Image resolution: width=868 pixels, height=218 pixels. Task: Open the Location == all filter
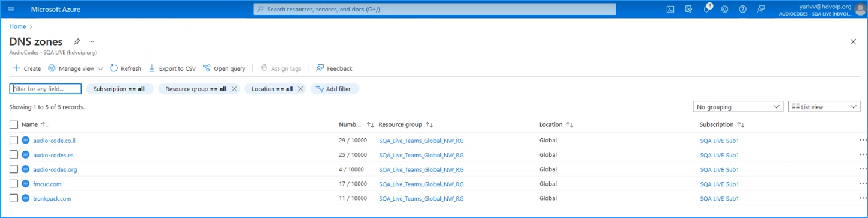click(272, 89)
